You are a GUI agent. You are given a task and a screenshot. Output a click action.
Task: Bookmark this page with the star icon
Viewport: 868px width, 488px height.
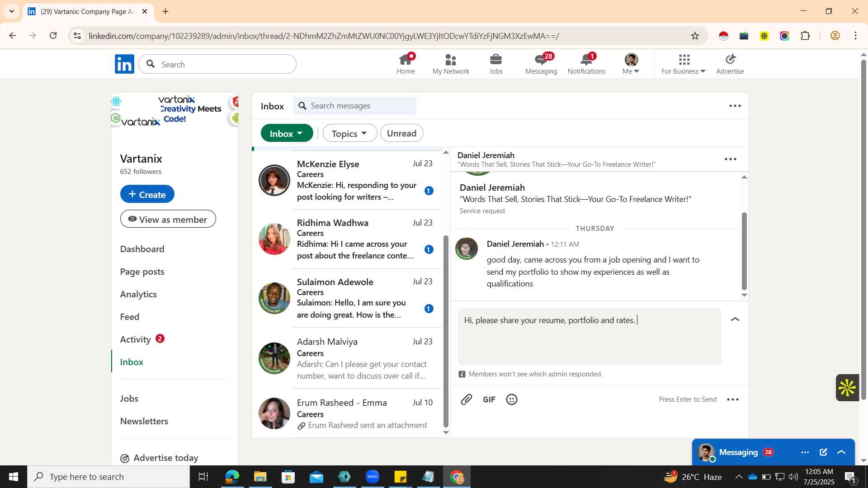click(x=695, y=36)
